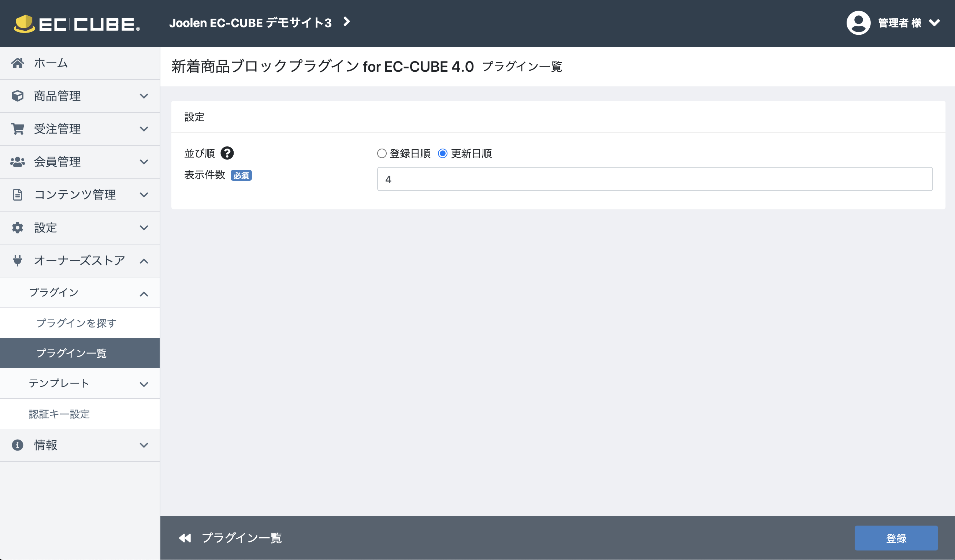
Task: Open テンプレート submenu item
Action: coord(59,384)
